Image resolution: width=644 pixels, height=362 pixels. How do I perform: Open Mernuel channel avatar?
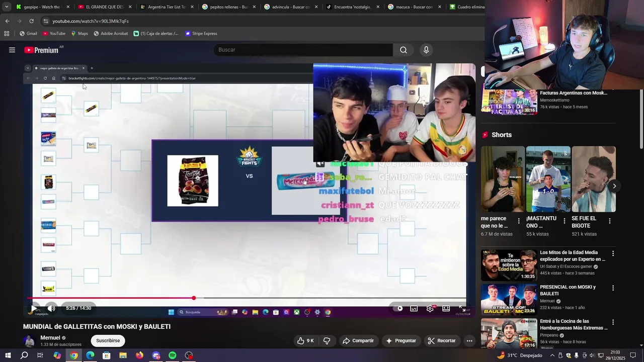29,341
